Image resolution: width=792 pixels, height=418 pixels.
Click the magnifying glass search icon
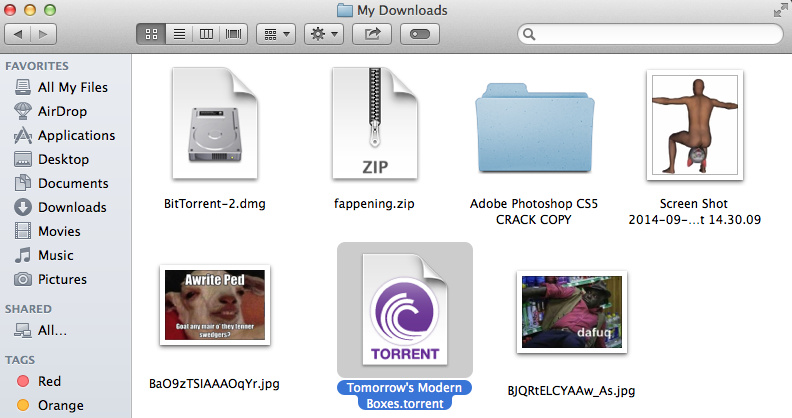coord(529,34)
